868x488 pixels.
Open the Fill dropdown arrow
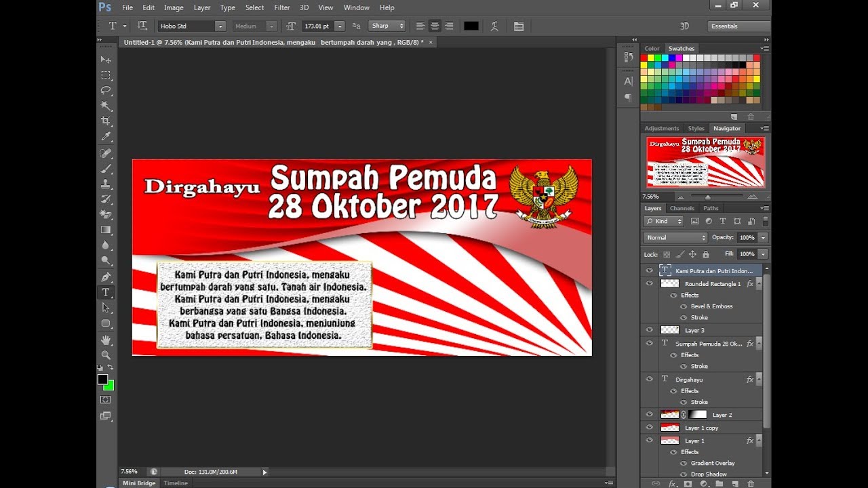pos(764,254)
